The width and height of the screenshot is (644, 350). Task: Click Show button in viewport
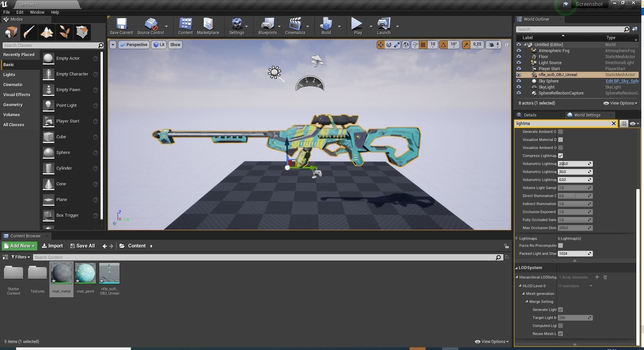coord(175,45)
